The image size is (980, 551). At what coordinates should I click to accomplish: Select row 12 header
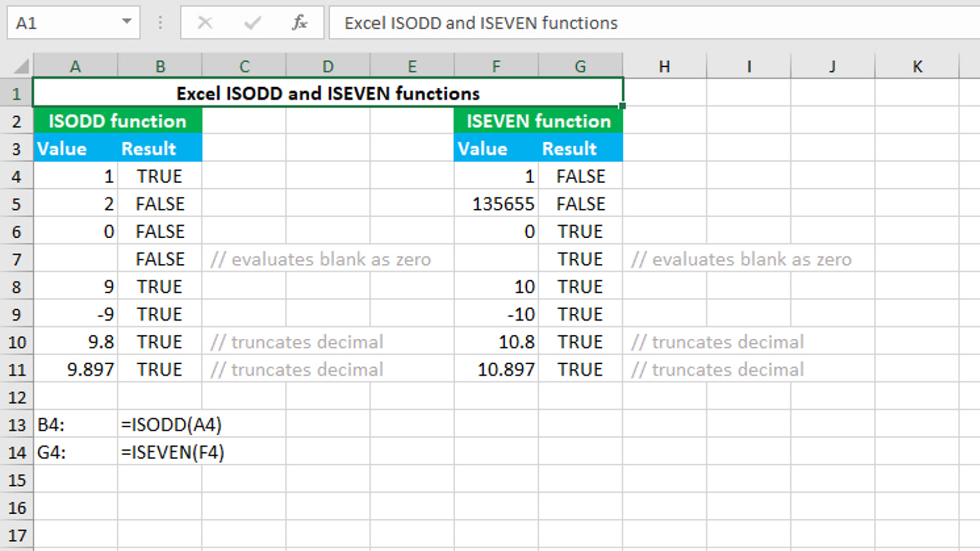[16, 397]
